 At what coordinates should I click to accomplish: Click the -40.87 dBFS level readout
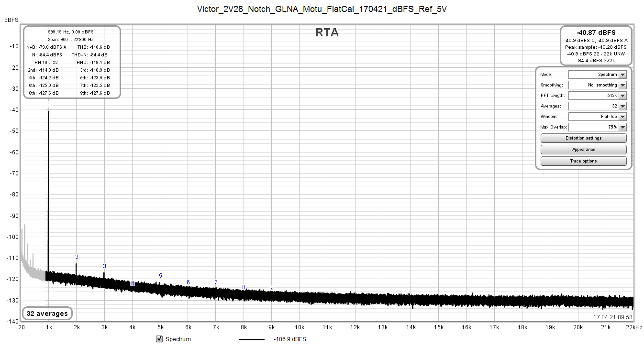[x=596, y=32]
